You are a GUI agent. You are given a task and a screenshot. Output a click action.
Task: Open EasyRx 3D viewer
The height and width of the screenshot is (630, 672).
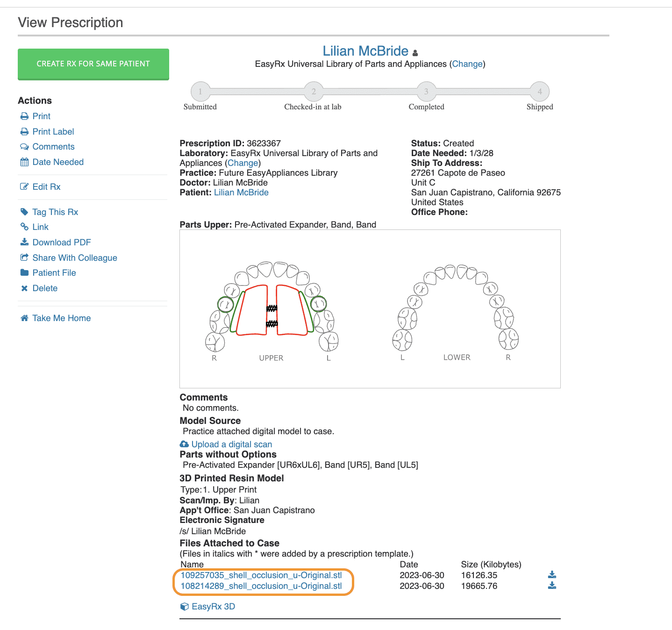(214, 606)
